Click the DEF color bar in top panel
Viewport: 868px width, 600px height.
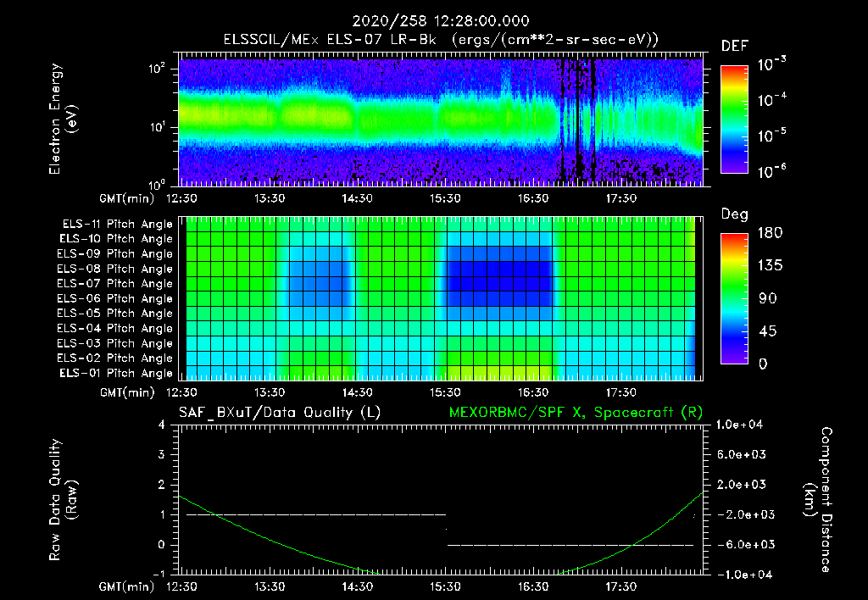coord(734,119)
